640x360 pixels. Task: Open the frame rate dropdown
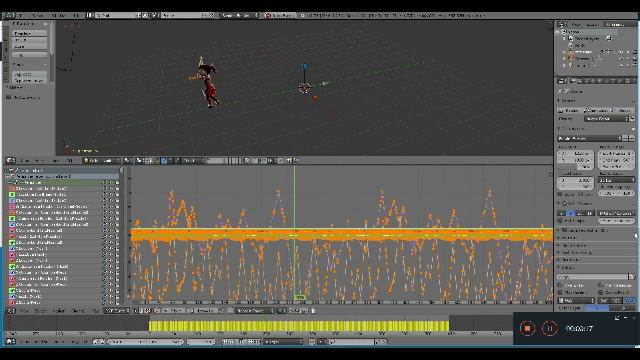[616, 180]
